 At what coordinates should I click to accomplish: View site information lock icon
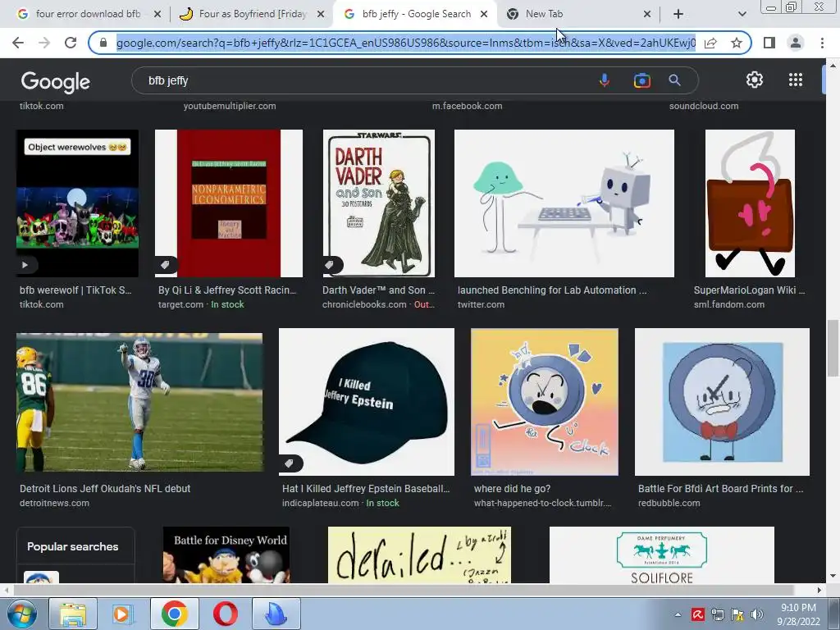pos(103,43)
